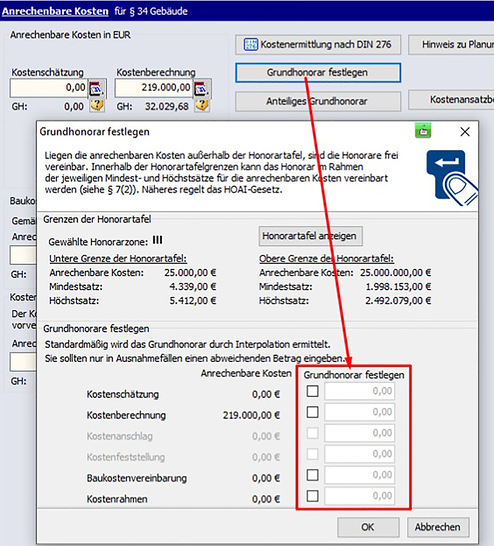
Task: Click Kostenansatz button at right edge
Action: coord(451,100)
